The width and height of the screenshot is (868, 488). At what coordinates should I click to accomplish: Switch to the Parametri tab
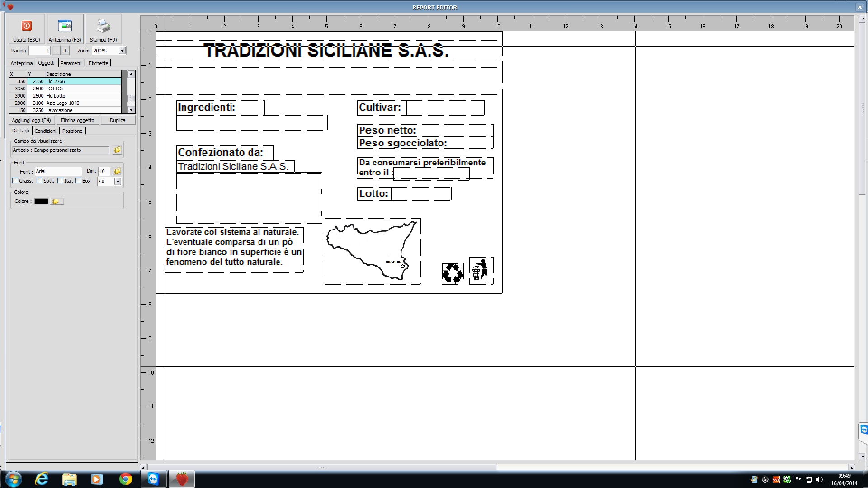click(71, 63)
